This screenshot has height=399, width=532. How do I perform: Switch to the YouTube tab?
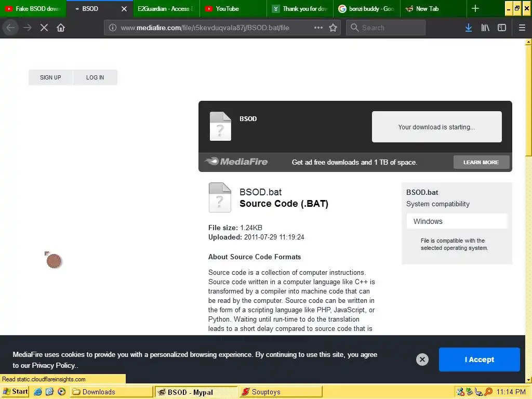point(233,8)
